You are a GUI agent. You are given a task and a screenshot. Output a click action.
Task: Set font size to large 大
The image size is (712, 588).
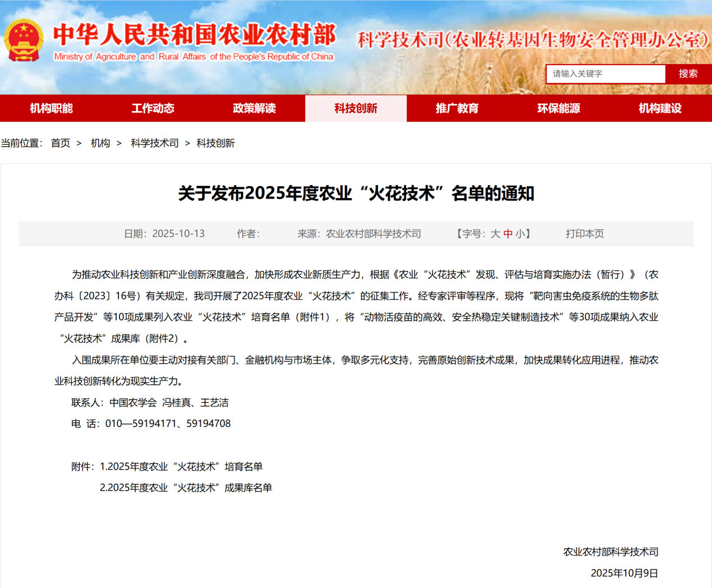(495, 234)
